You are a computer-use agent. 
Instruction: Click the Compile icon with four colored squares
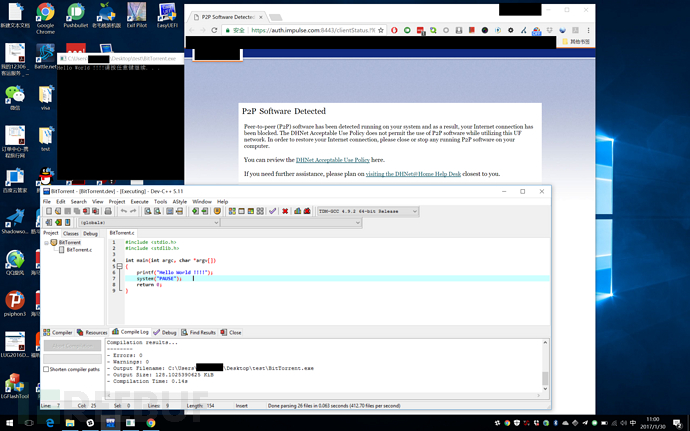tap(232, 211)
